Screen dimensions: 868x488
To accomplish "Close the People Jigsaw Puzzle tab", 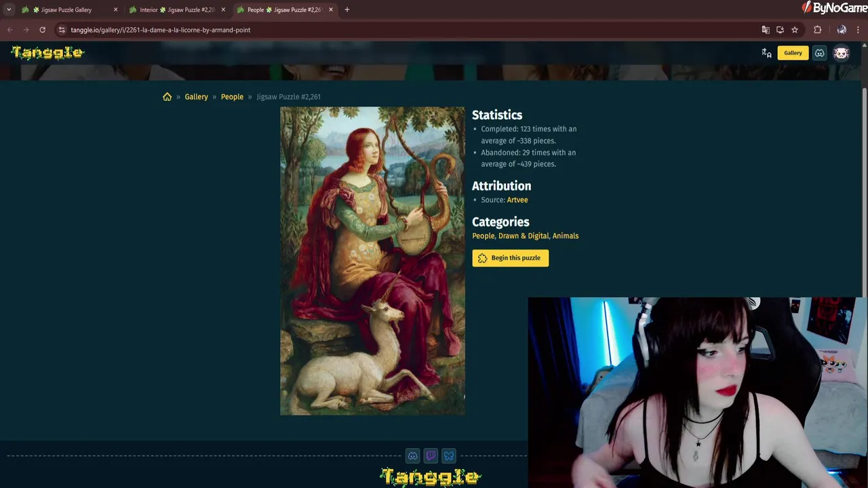I will pos(331,10).
